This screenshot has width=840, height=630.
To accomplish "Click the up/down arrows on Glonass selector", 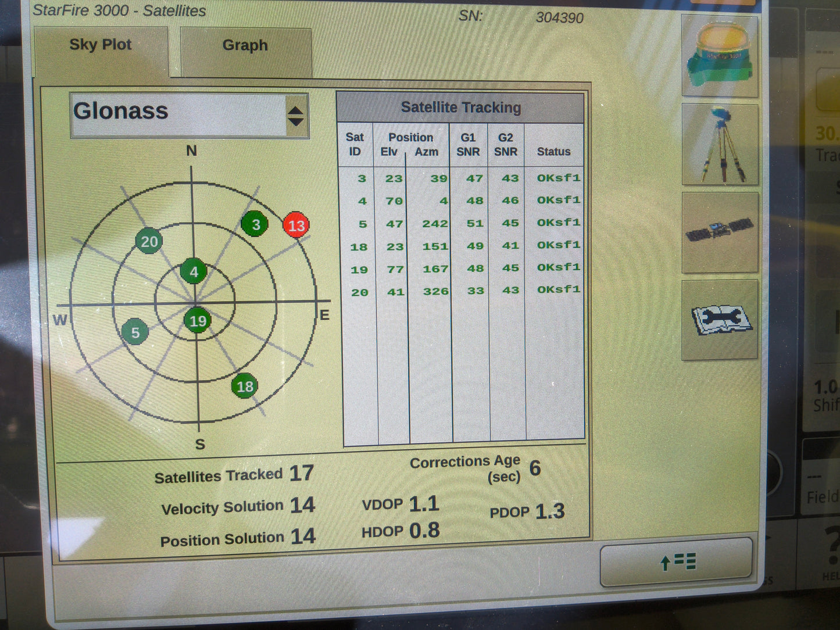I will 296,116.
